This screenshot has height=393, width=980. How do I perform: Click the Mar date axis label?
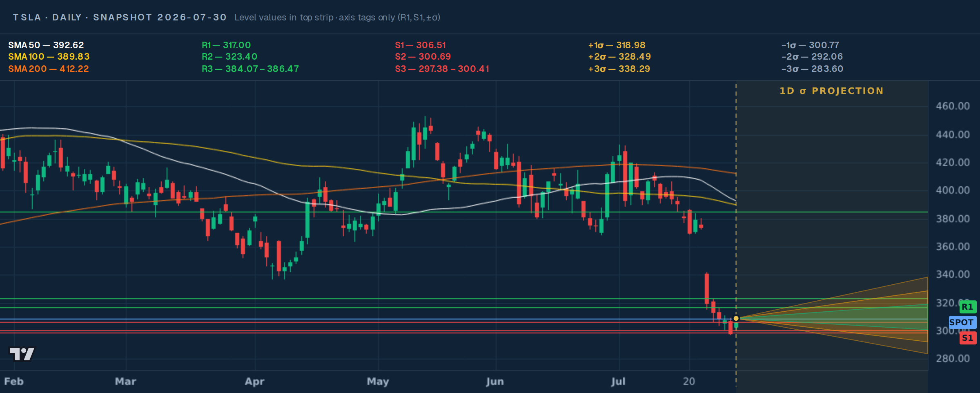point(126,382)
